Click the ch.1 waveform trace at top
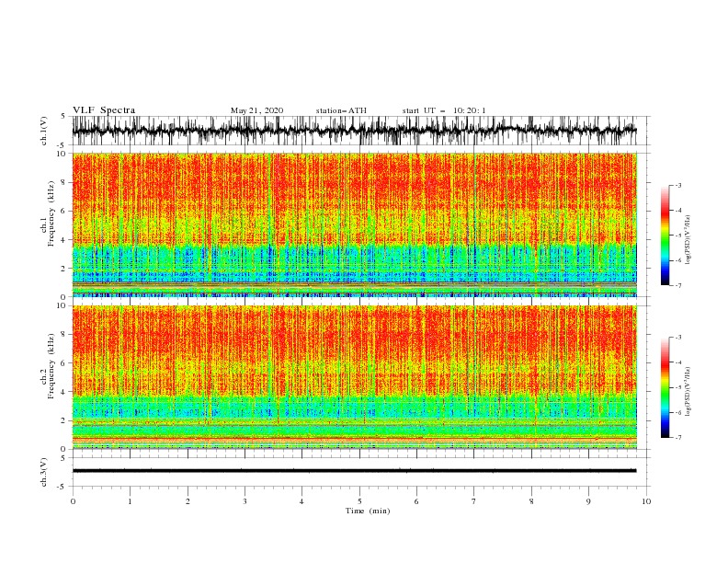 pyautogui.click(x=354, y=130)
